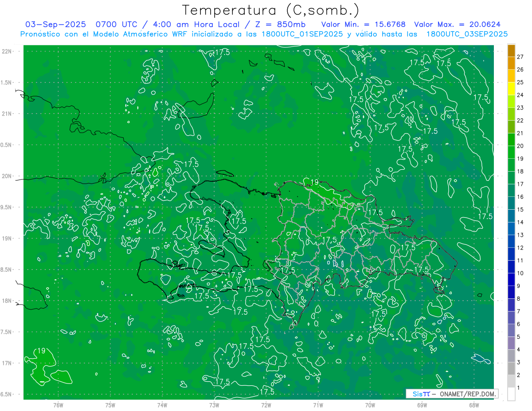Click the '22N' latitude label

(7, 51)
